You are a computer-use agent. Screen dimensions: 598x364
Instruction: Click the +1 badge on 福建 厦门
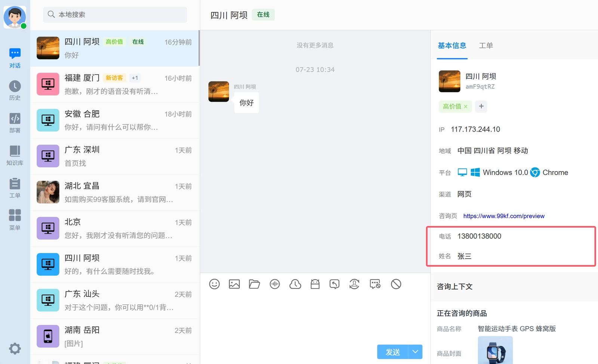[135, 78]
